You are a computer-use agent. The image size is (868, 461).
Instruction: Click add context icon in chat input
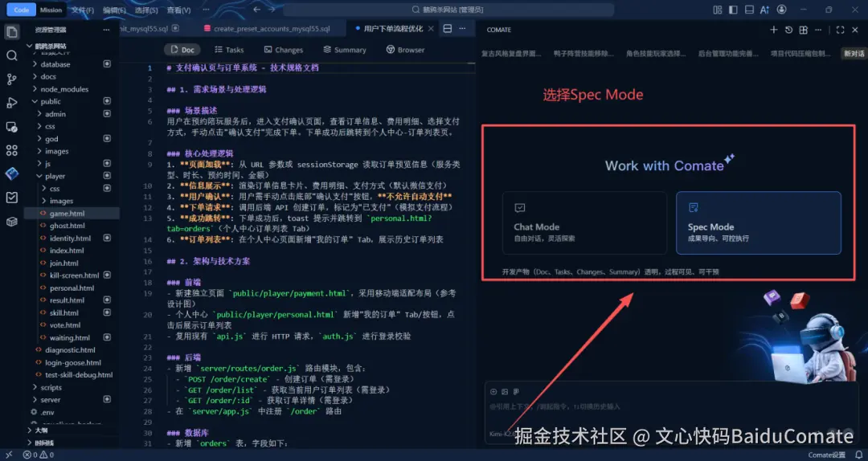click(x=493, y=392)
